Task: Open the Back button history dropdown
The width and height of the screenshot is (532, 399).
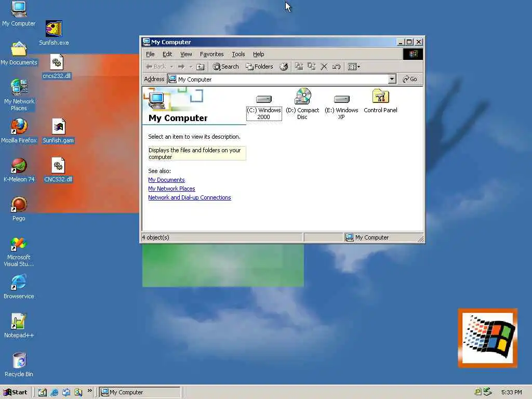Action: click(x=171, y=67)
